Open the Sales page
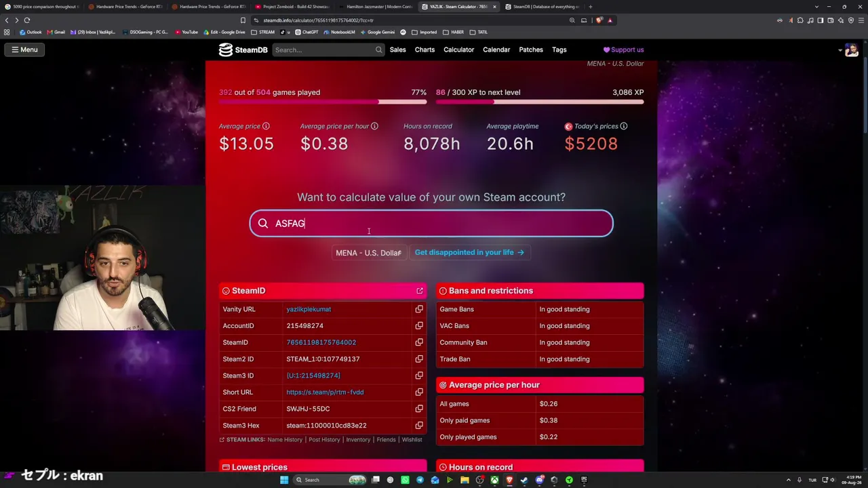 pos(397,49)
